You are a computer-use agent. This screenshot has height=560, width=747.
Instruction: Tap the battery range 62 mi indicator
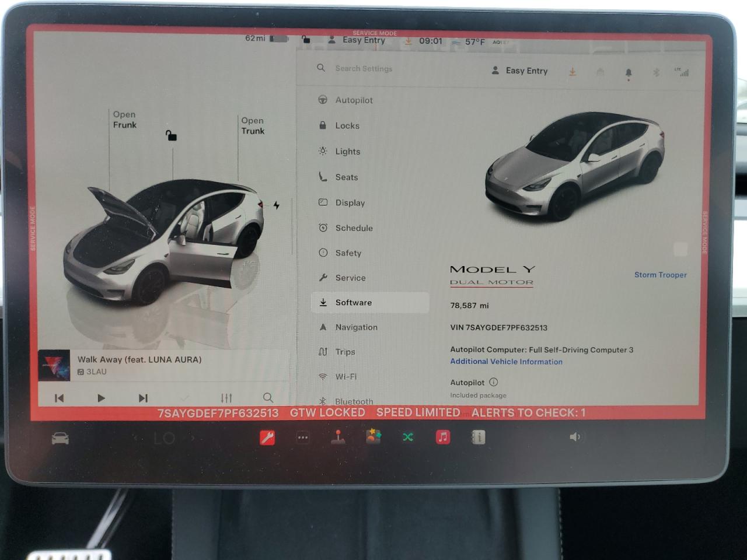(x=267, y=38)
